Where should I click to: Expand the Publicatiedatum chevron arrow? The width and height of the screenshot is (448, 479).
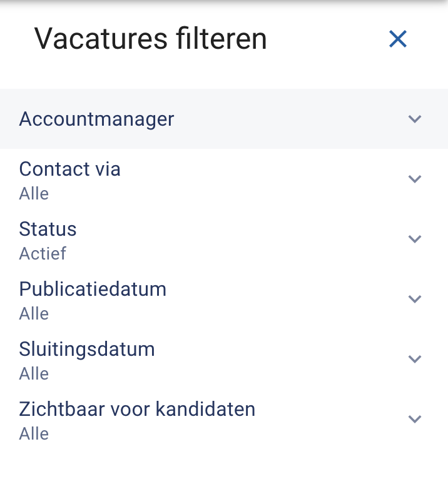click(x=415, y=299)
